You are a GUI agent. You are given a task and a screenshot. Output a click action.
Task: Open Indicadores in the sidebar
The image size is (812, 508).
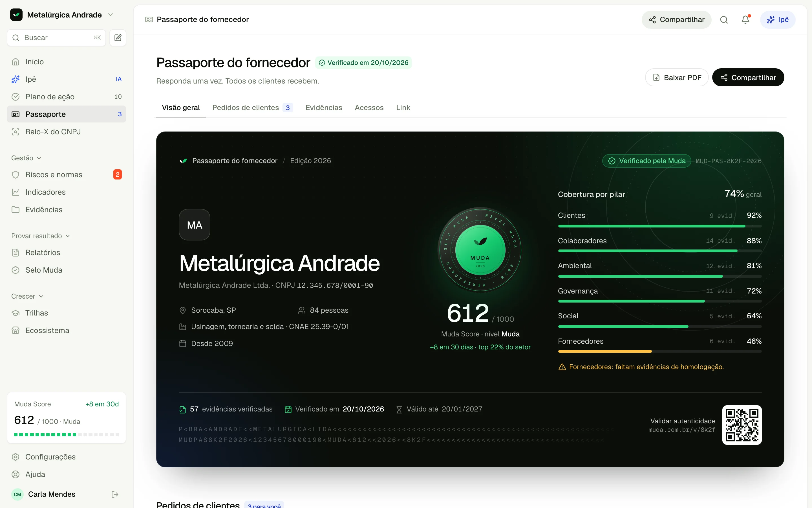pos(67,192)
